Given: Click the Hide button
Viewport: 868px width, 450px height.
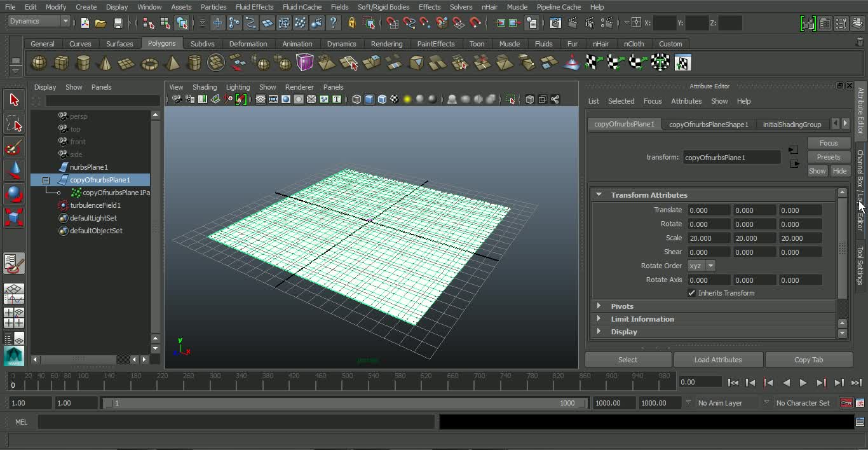Looking at the screenshot, I should (x=839, y=171).
